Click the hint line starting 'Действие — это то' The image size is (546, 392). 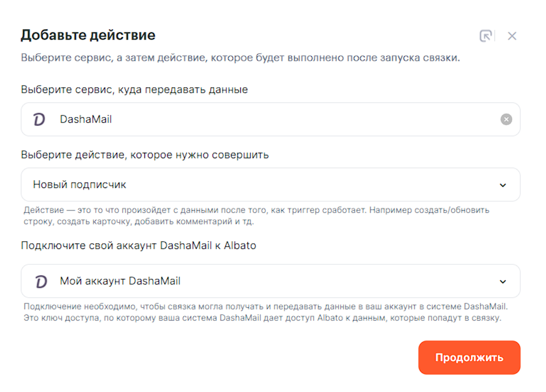coord(256,210)
